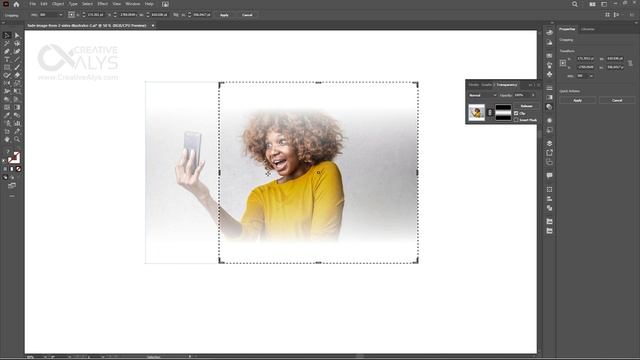Click the Fill and Stroke swatch
The image size is (640, 360).
(13, 157)
